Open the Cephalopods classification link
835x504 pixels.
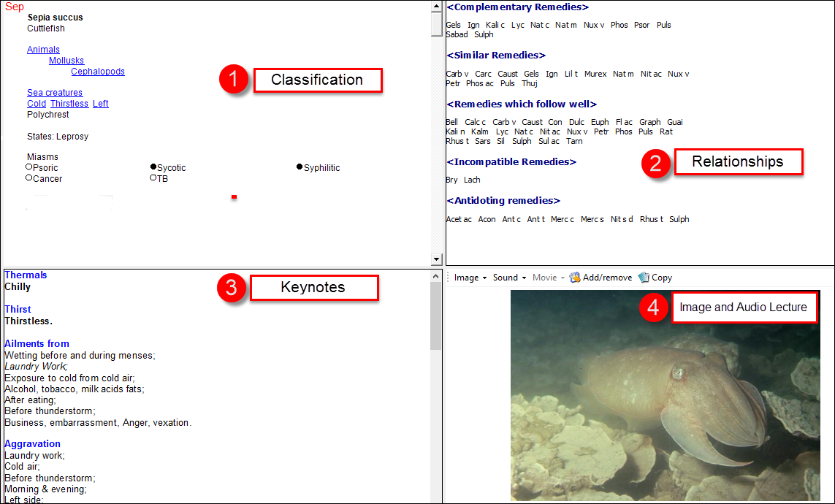coord(98,72)
